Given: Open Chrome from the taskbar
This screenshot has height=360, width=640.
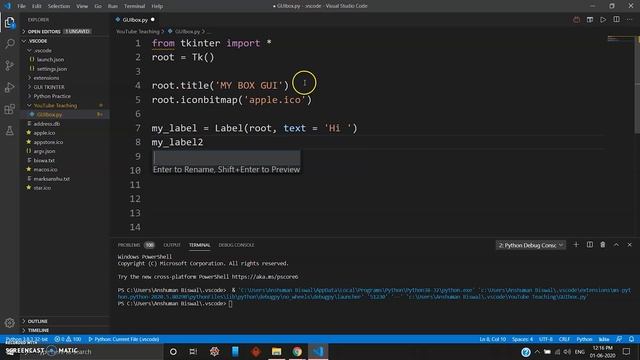Looking at the screenshot, I should pyautogui.click(x=297, y=351).
